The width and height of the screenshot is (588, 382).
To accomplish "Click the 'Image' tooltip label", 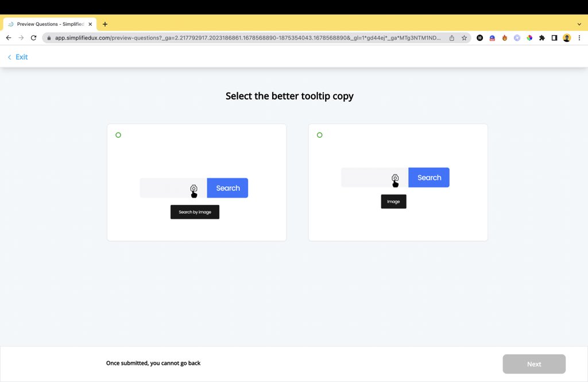I will (x=393, y=202).
